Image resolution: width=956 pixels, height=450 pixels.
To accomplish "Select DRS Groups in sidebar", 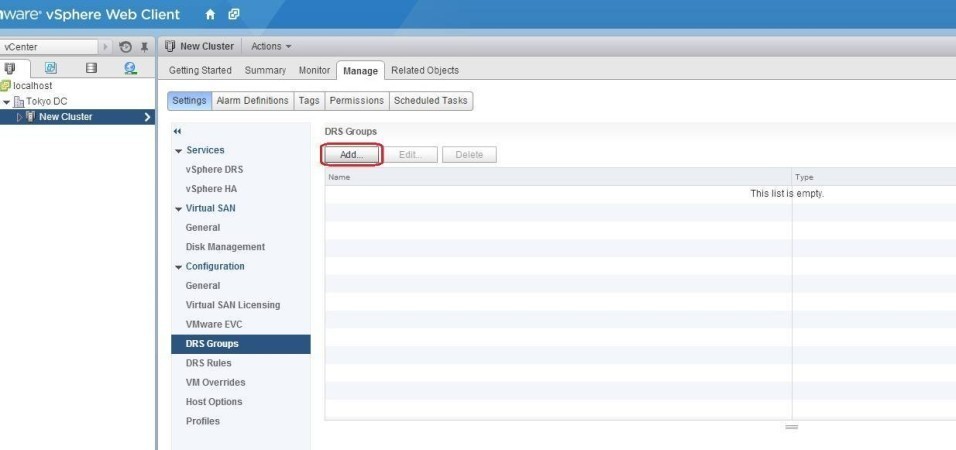I will (x=241, y=344).
